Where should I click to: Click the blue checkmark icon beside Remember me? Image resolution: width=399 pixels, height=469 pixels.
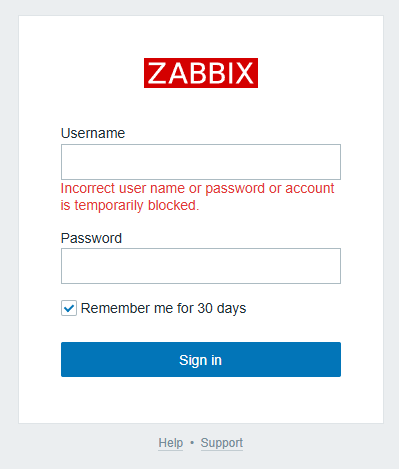click(69, 308)
